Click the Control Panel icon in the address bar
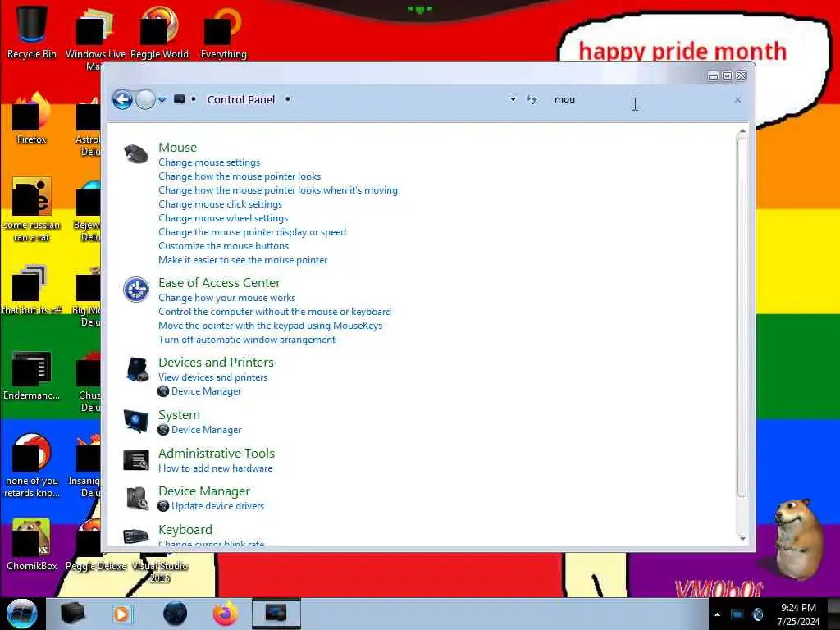 [x=180, y=99]
